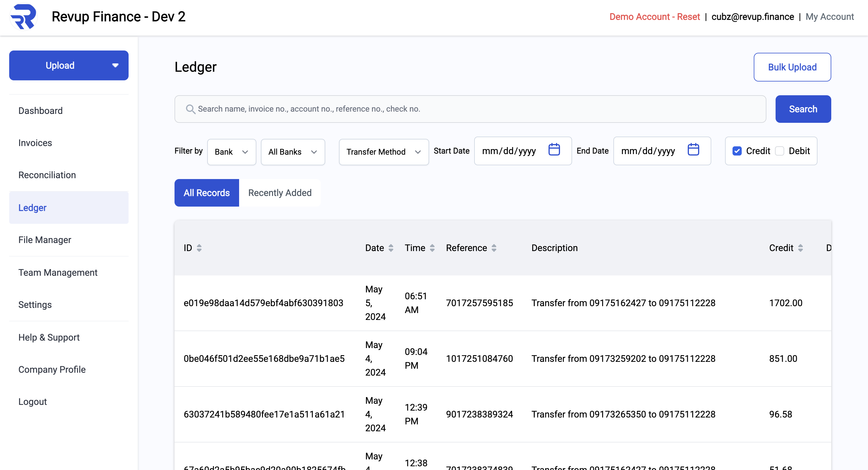Image resolution: width=868 pixels, height=470 pixels.
Task: Click ID 0be046f501d2ee55e168dbe9a71b1ae5
Action: pos(264,358)
